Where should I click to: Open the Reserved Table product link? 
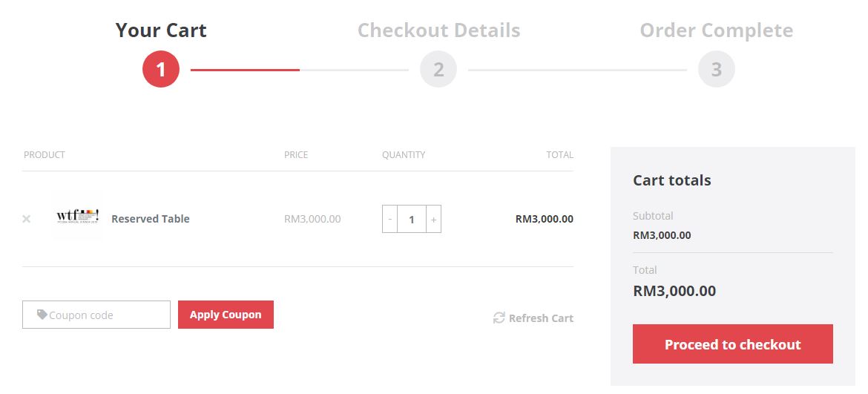151,219
